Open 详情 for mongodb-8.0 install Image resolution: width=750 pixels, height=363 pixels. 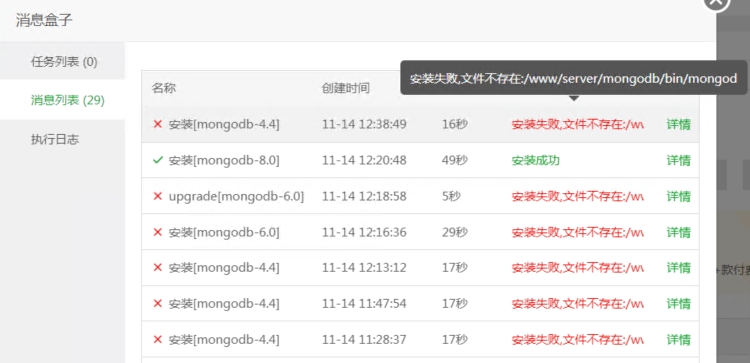pos(678,160)
